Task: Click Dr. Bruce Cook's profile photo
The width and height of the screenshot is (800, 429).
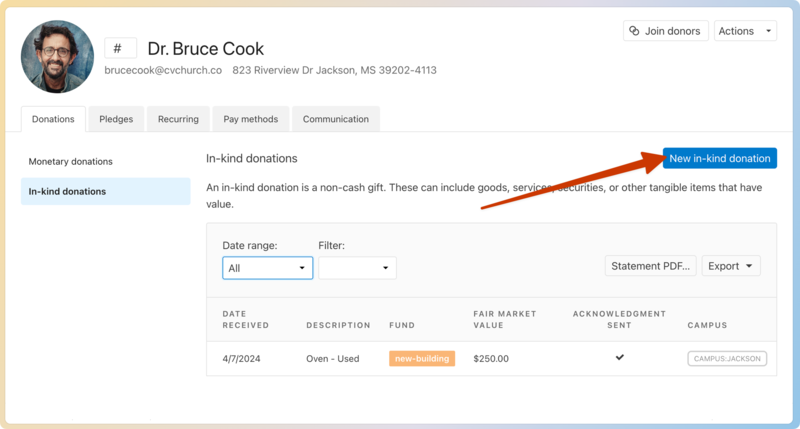Action: coord(57,57)
